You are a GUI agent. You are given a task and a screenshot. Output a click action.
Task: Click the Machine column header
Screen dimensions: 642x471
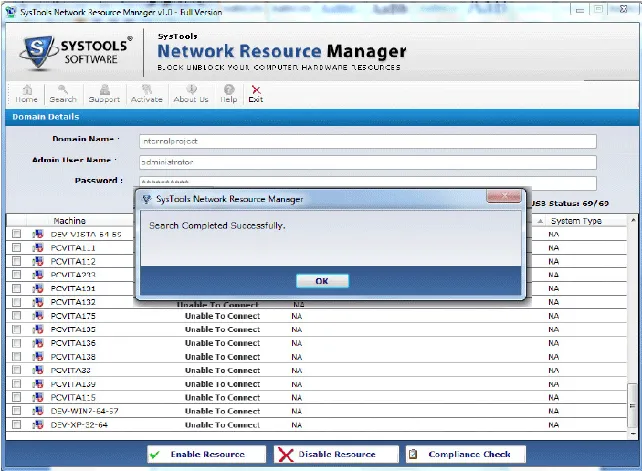click(70, 221)
